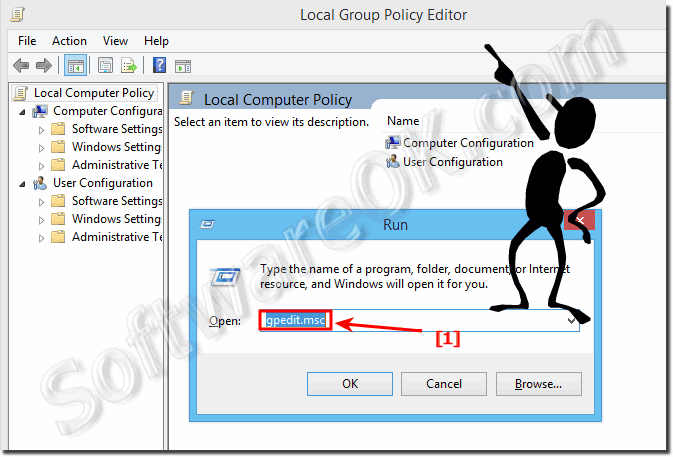Click the Local Group Policy Editor title icon
Viewport: 673px width, 457px height.
click(17, 15)
